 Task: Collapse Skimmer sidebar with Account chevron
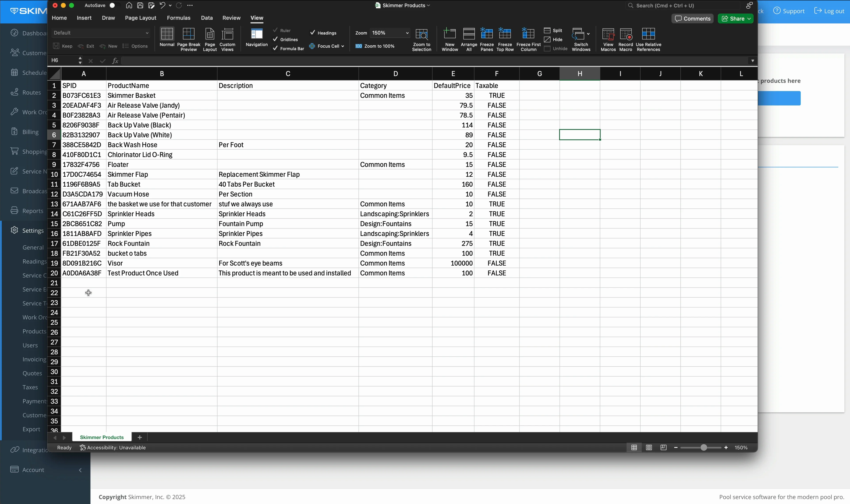[x=80, y=470]
